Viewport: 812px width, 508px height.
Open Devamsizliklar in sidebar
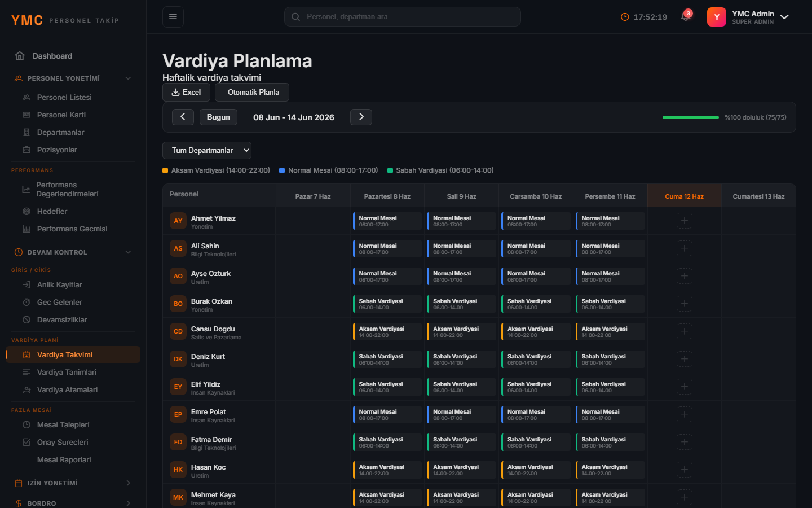[x=62, y=319]
